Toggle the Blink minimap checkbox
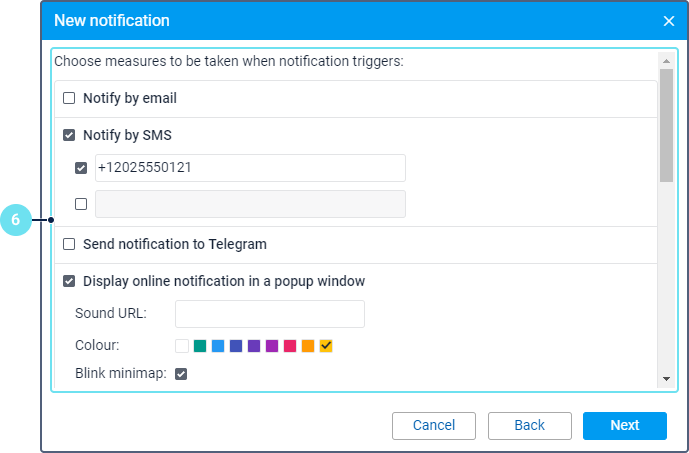 tap(181, 374)
